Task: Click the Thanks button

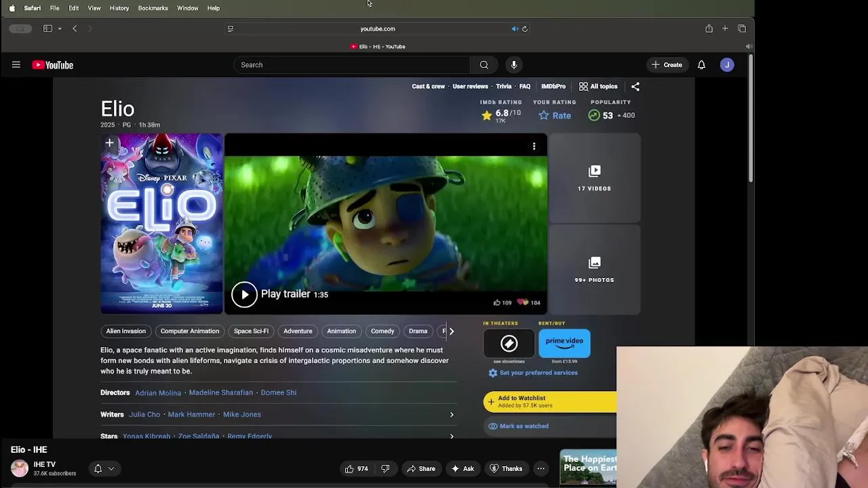Action: [x=506, y=468]
